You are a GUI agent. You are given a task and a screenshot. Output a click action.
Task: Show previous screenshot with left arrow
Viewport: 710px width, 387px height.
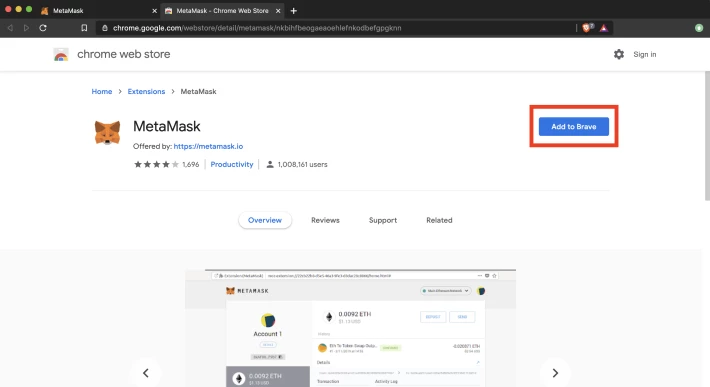point(146,373)
